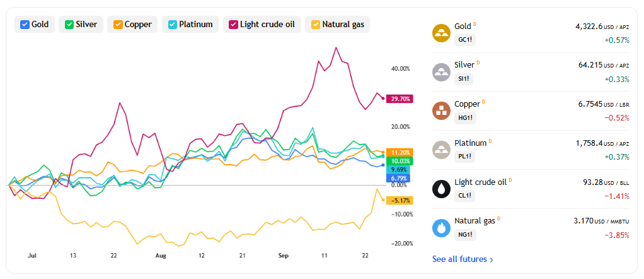Click the chevron arrow after See all futures
The height and width of the screenshot is (279, 644).
[x=492, y=259]
